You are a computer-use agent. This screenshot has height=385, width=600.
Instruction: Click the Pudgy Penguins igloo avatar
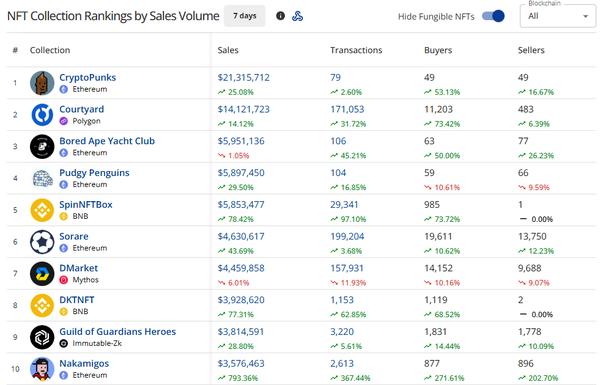click(42, 178)
